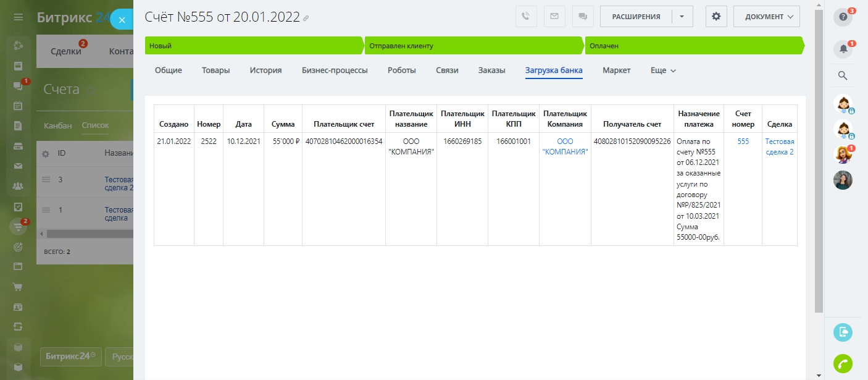Copy invoice link icon beside title
The image size is (868, 380).
click(306, 19)
